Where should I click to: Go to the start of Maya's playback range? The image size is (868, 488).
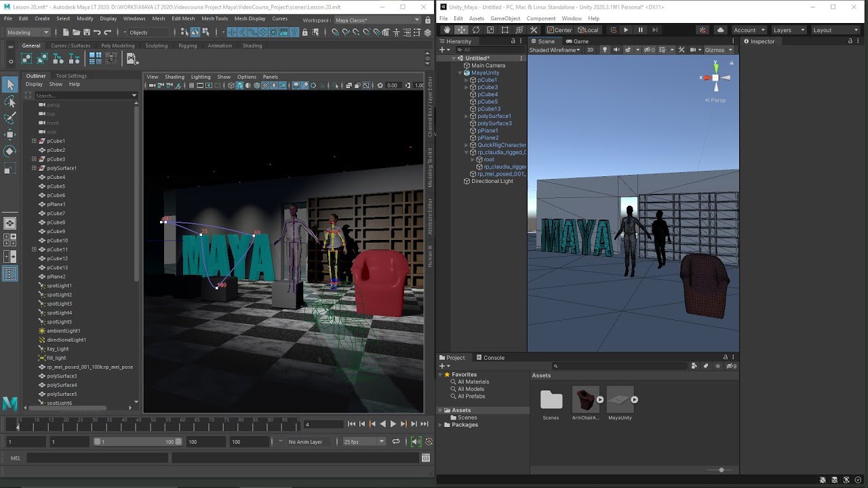tap(351, 424)
